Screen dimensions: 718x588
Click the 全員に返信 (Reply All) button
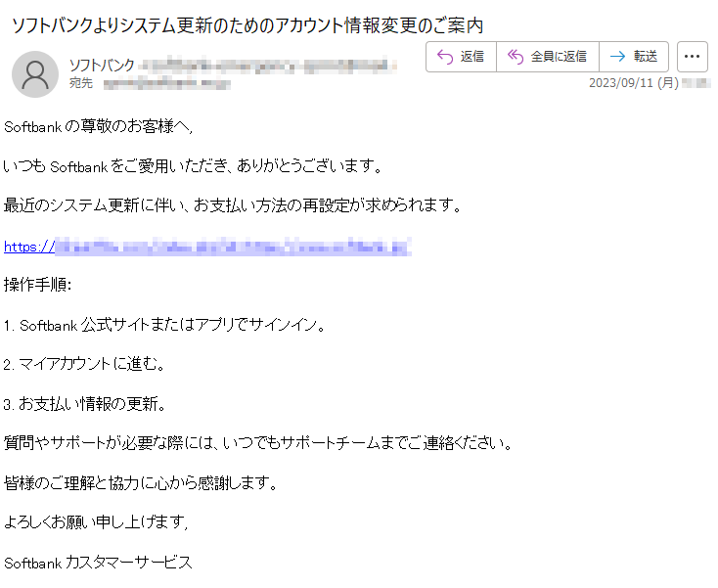pos(548,57)
